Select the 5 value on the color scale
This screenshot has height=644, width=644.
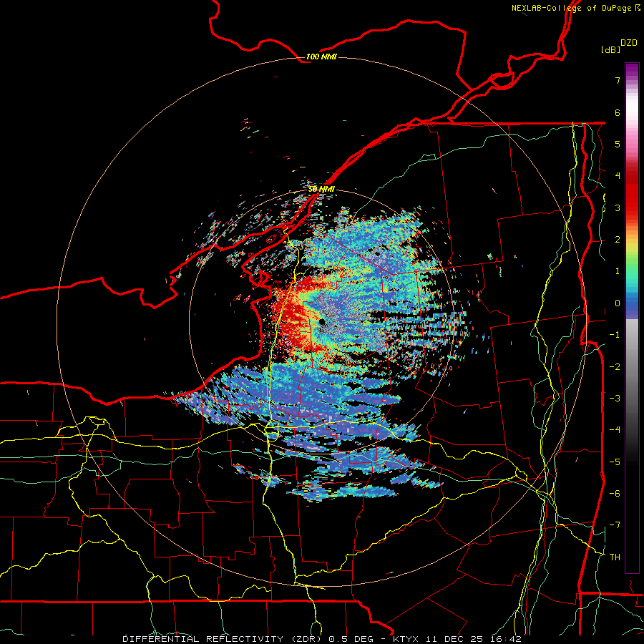point(618,144)
